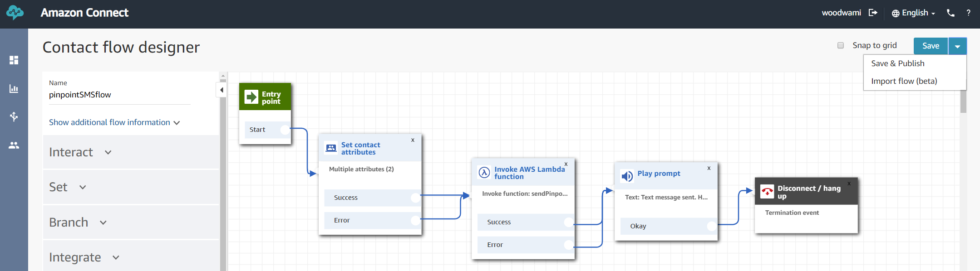This screenshot has height=271, width=980.
Task: Open the phone softphone icon
Action: tap(950, 13)
